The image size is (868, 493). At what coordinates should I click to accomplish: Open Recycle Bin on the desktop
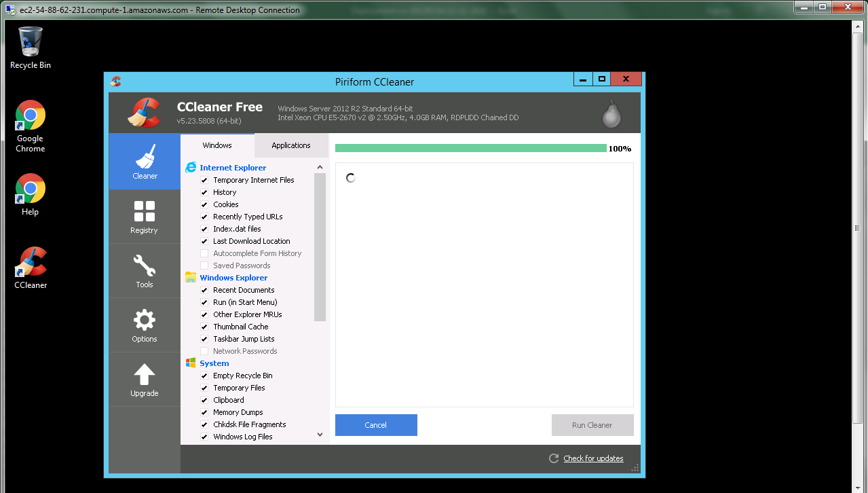(31, 42)
